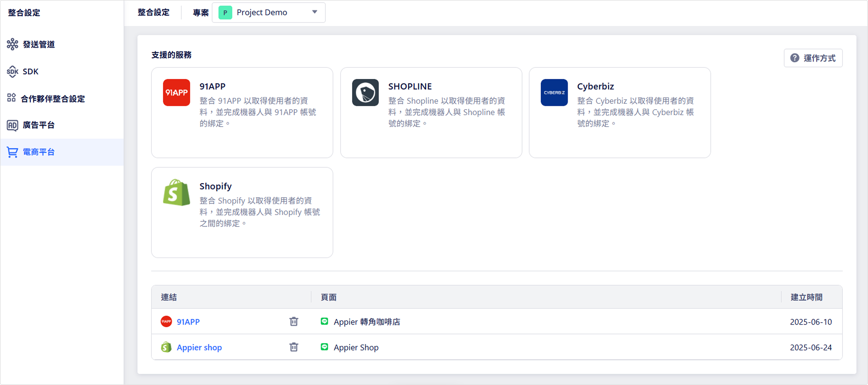Click the Shopify green bag logo

(x=177, y=192)
